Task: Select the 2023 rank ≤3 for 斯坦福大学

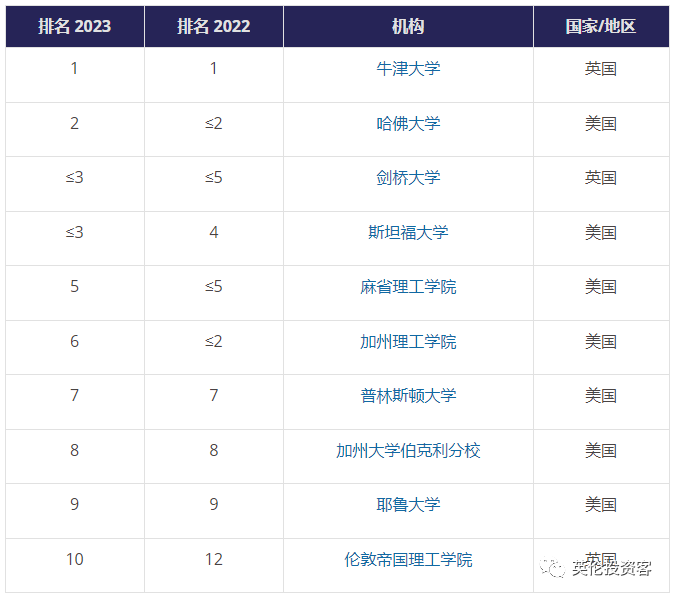Action: [75, 232]
